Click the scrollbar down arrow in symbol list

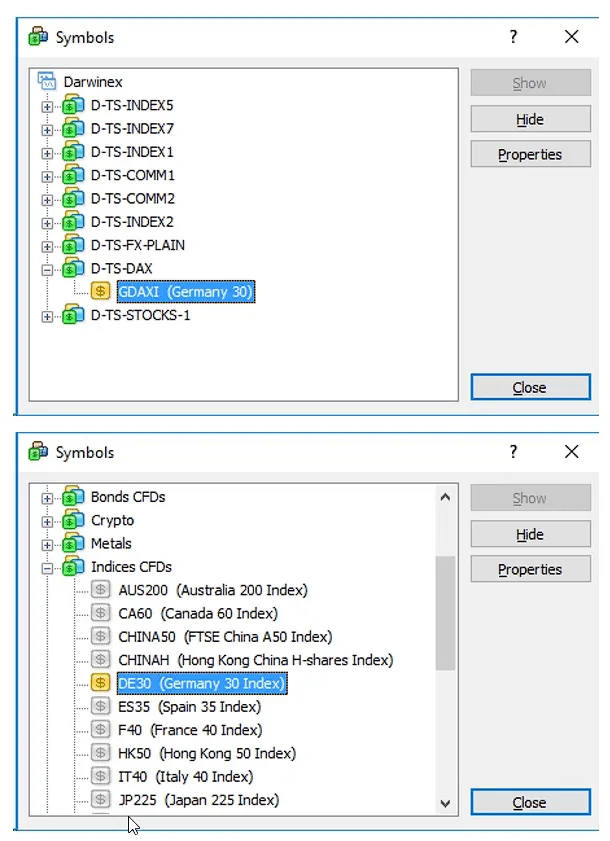(445, 803)
